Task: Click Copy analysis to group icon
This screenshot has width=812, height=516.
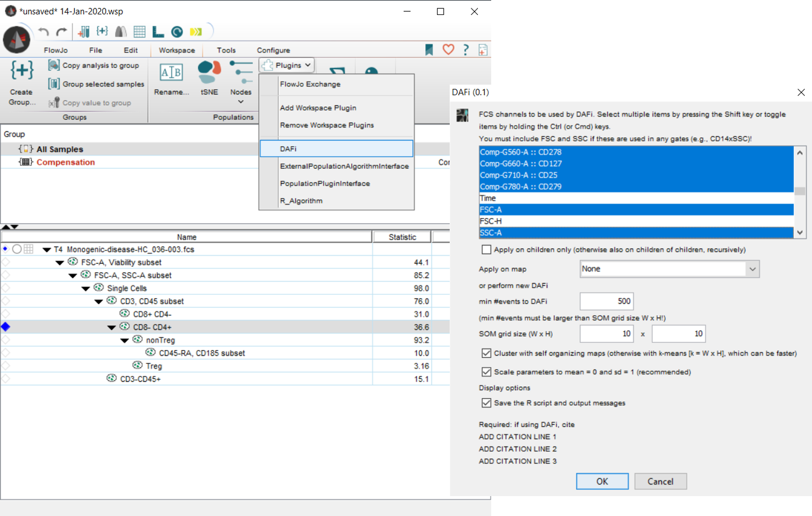Action: click(x=54, y=65)
